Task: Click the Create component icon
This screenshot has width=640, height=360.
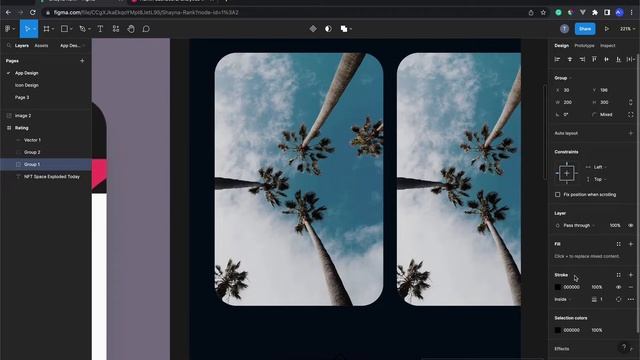Action: tap(313, 29)
